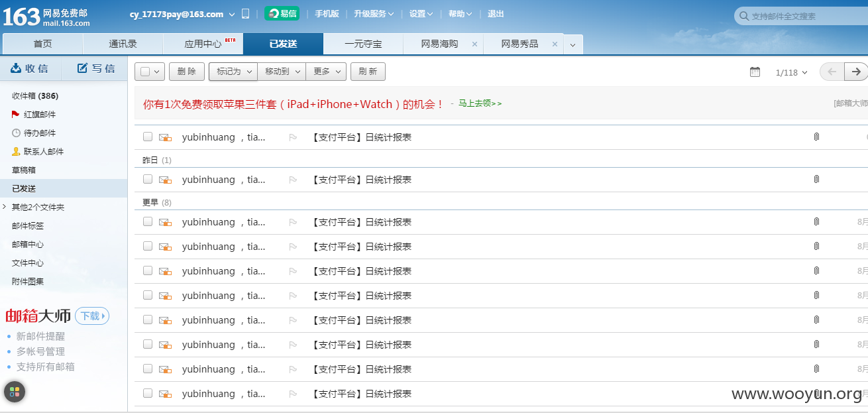This screenshot has width=868, height=413.
Task: Close the 网易海购 tab
Action: coord(474,44)
